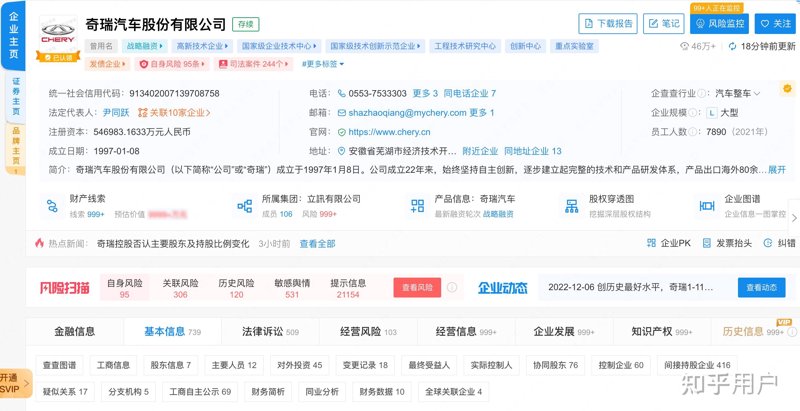Viewport: 800px width, 411px height.
Task: Open the 企业图谱 icon
Action: pos(707,206)
